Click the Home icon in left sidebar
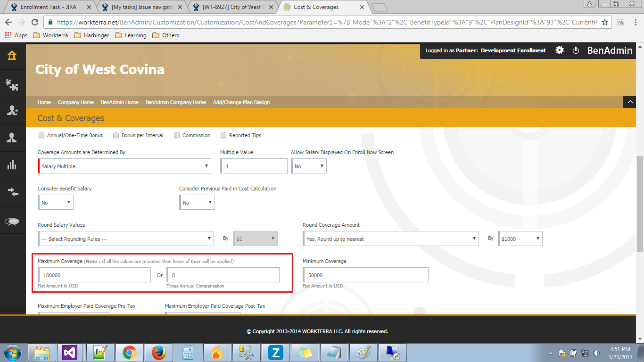 [12, 56]
